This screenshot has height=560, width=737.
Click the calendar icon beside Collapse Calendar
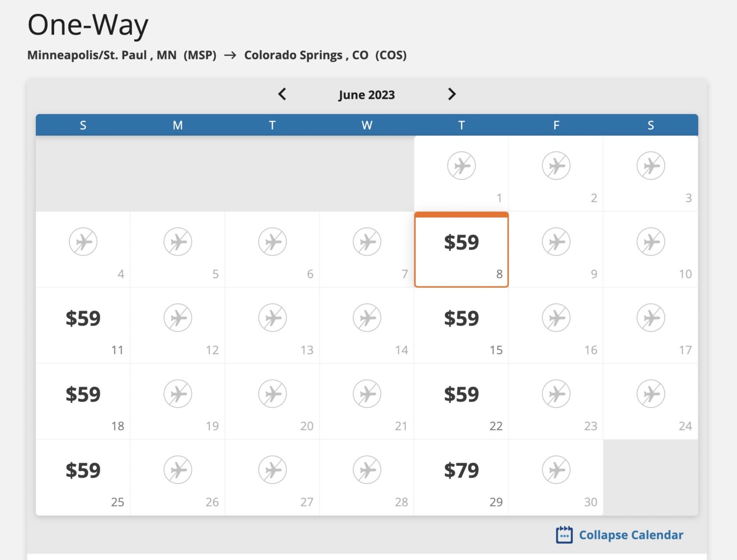point(564,535)
